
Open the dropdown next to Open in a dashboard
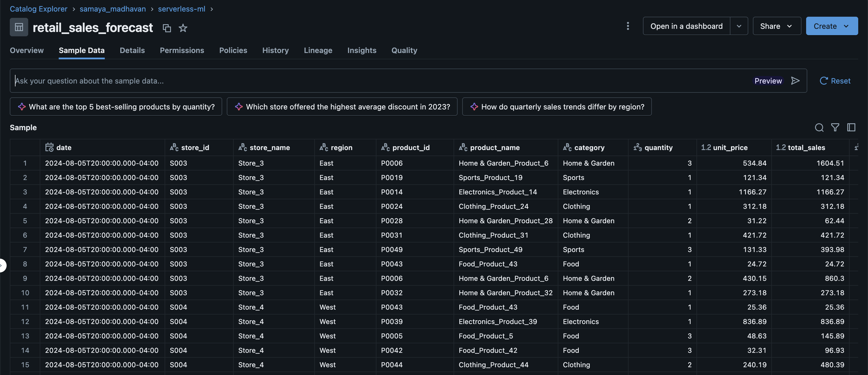739,26
